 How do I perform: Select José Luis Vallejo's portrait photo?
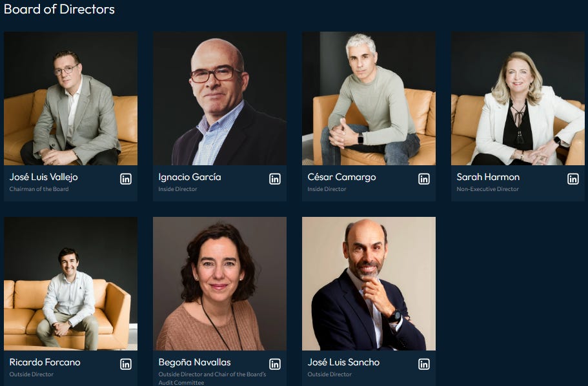pos(70,98)
